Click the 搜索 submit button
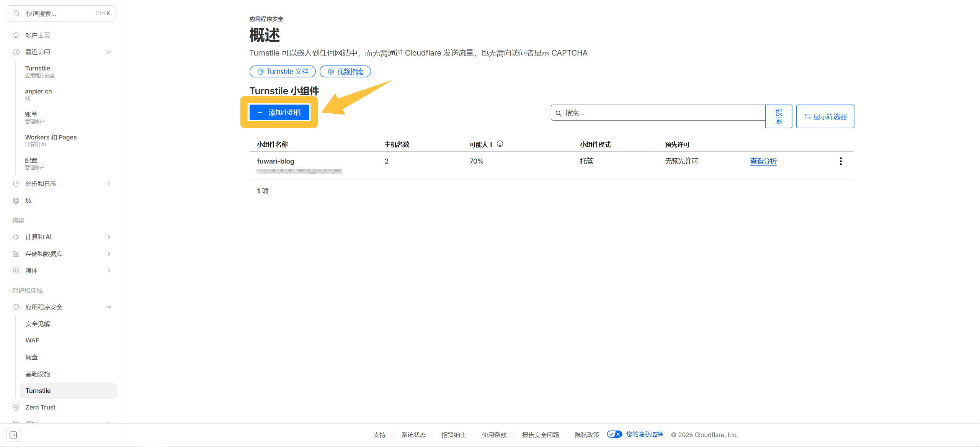980x447 pixels. click(x=779, y=116)
